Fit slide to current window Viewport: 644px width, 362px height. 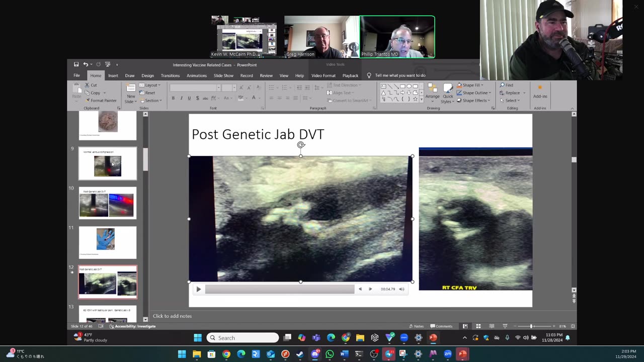click(573, 326)
